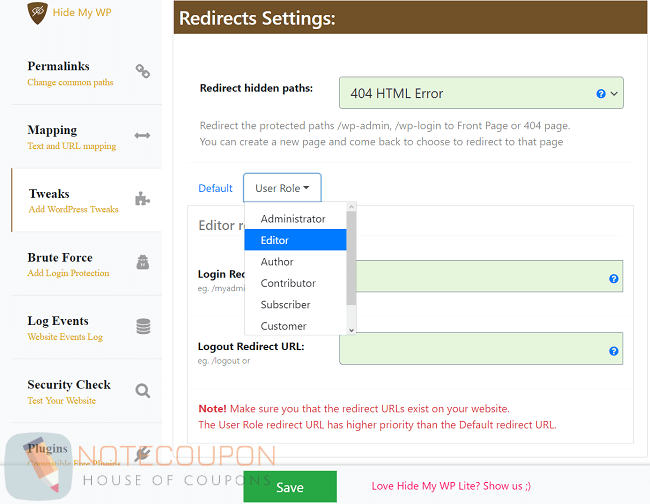Open Security Check section
The height and width of the screenshot is (504, 650).
(x=87, y=391)
